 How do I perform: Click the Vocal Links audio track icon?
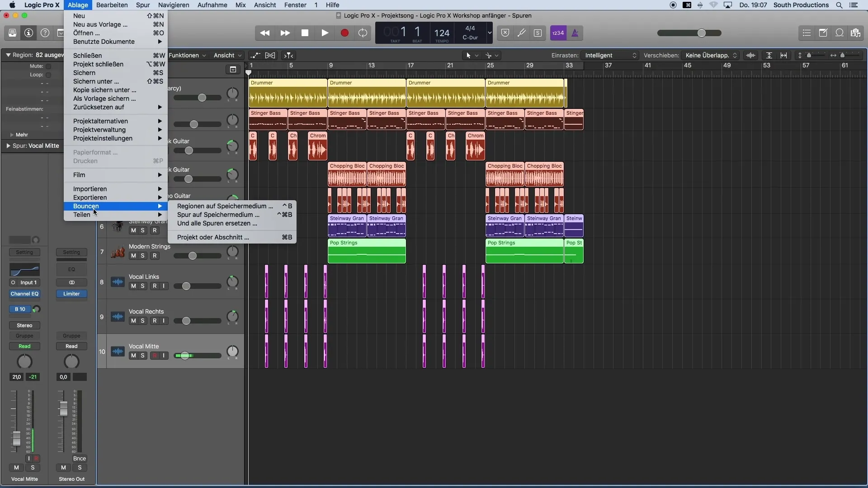(118, 282)
